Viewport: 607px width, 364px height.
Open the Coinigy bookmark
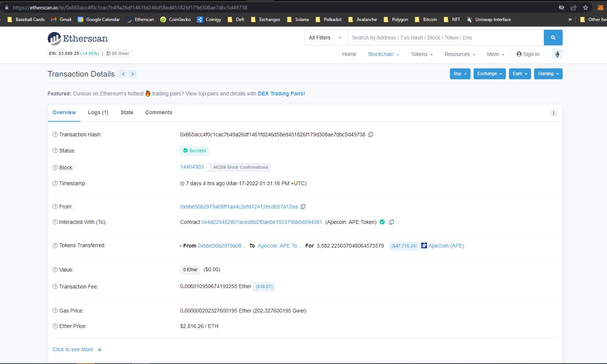coord(209,20)
